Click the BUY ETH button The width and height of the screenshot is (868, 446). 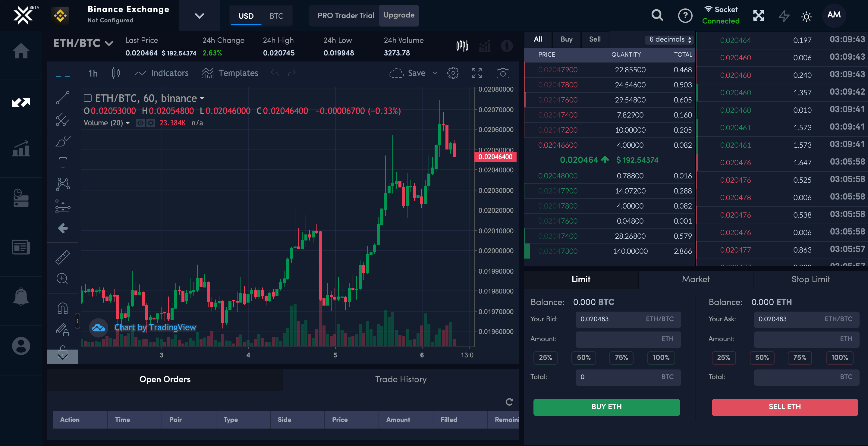(x=606, y=406)
